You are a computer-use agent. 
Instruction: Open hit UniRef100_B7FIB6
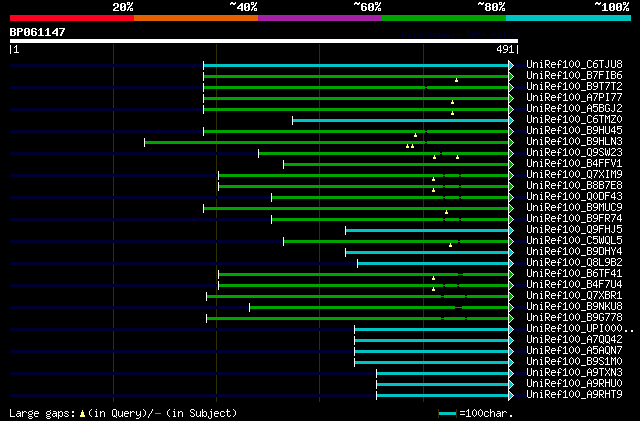pos(574,76)
